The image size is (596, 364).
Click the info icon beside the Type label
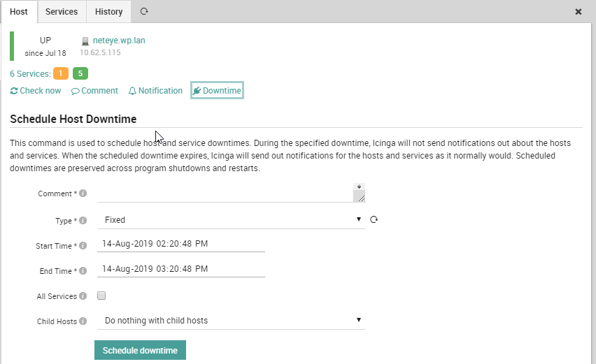(x=83, y=220)
